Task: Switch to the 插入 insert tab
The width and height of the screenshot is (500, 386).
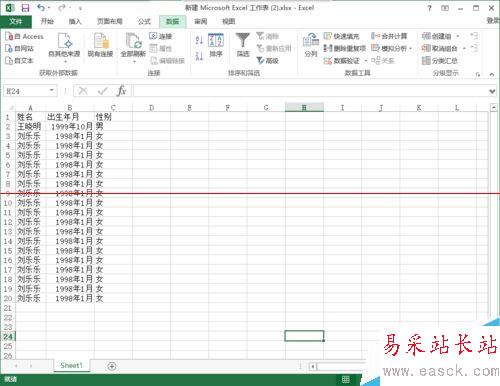Action: coord(75,22)
